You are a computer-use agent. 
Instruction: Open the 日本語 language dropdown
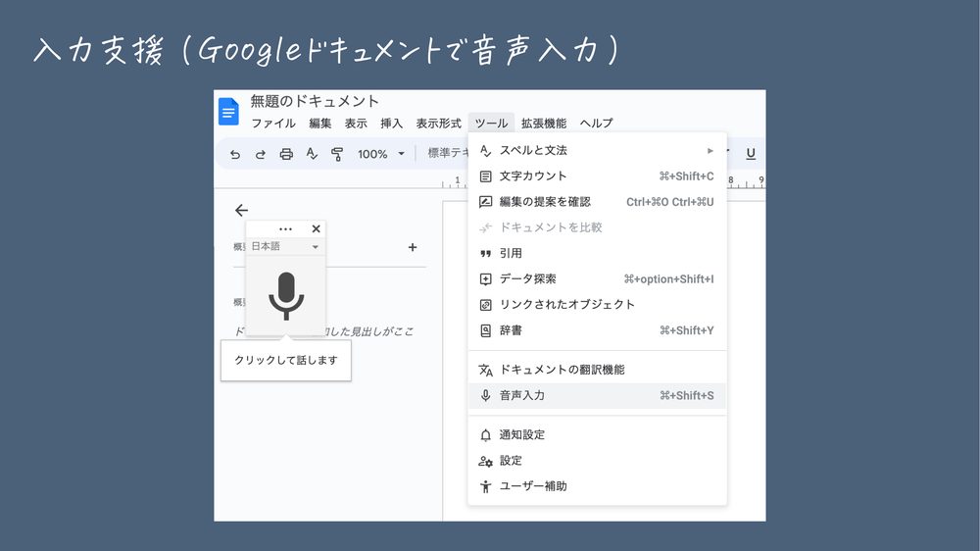[285, 246]
